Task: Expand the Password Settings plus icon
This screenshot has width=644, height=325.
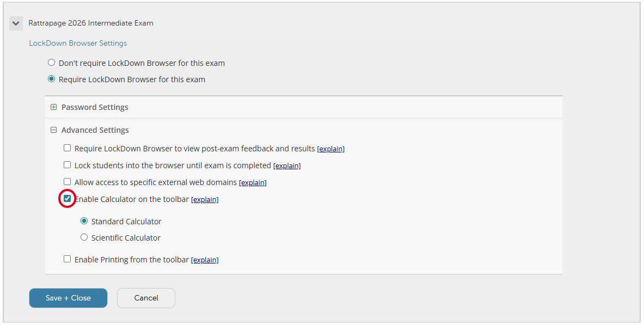Action: [53, 107]
